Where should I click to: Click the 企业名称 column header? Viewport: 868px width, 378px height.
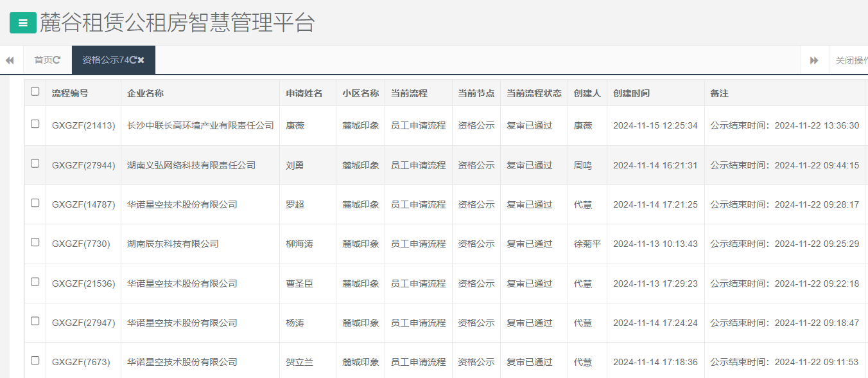pos(145,93)
